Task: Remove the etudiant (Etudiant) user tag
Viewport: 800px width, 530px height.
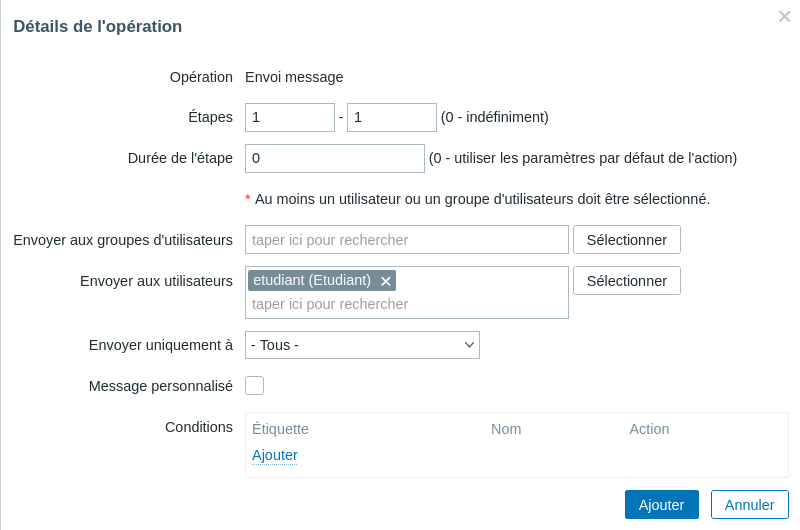Action: (386, 281)
